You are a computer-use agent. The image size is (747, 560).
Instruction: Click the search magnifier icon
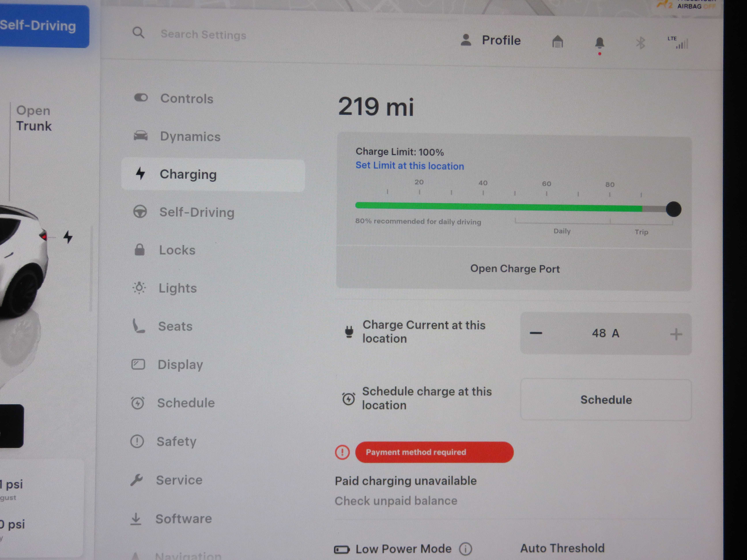[x=138, y=33]
